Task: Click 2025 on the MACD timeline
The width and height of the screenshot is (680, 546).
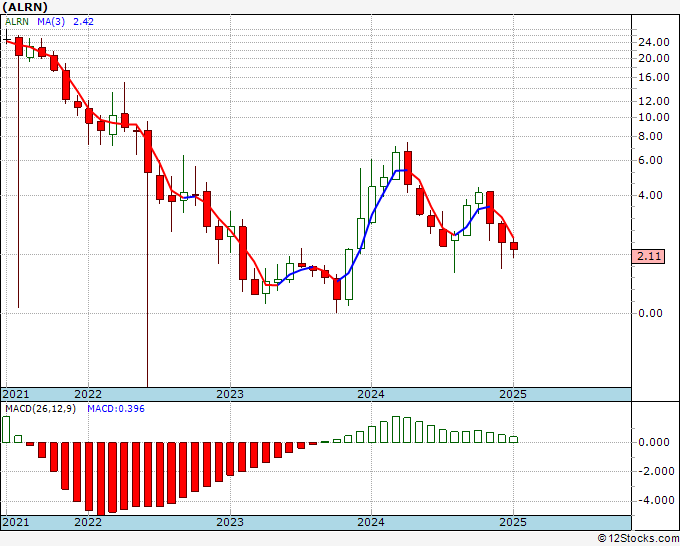Action: 513,522
